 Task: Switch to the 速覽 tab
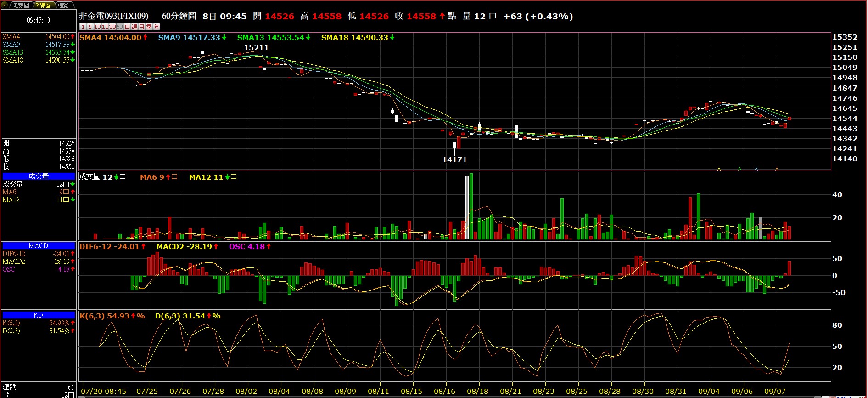click(63, 5)
